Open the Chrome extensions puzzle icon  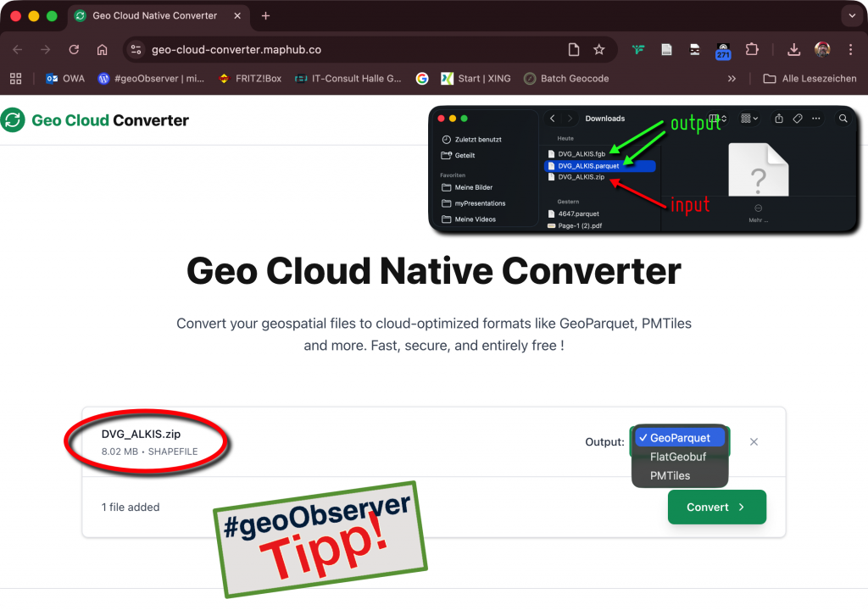tap(752, 50)
